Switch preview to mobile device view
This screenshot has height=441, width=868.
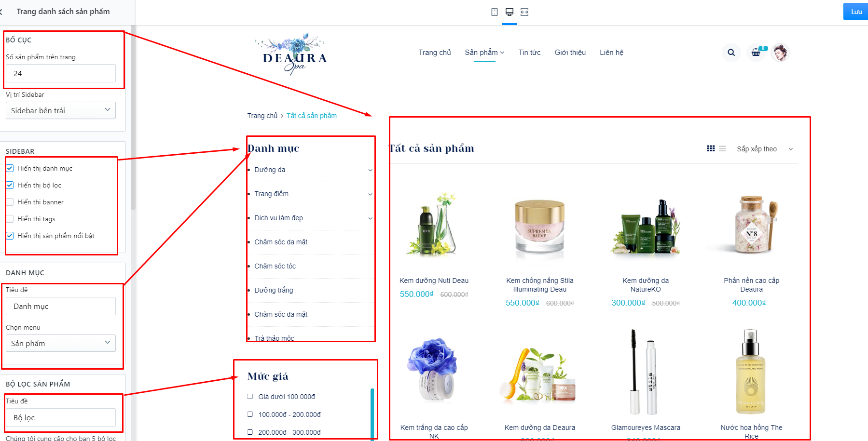(x=495, y=12)
